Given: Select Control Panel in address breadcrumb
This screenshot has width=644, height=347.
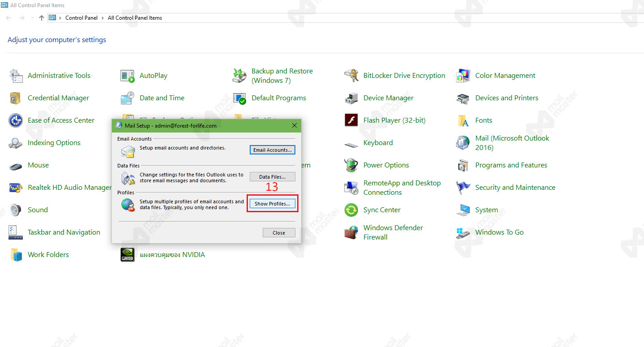Looking at the screenshot, I should pyautogui.click(x=81, y=18).
